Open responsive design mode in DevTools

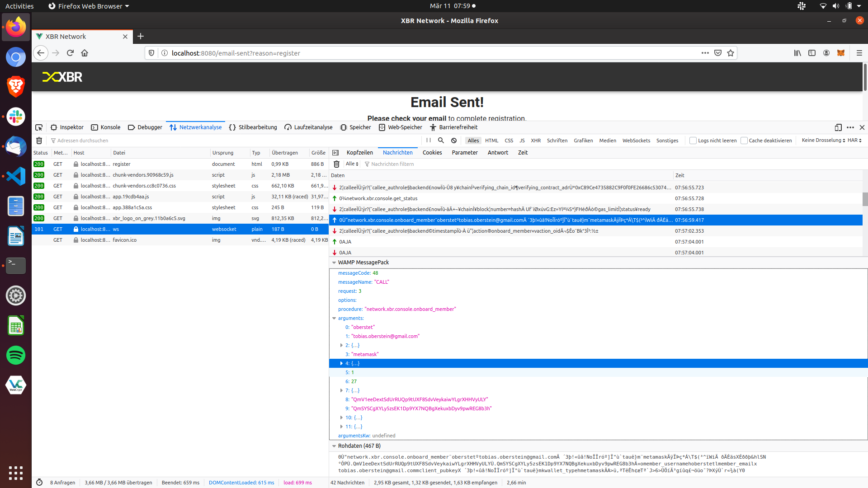pos(838,127)
